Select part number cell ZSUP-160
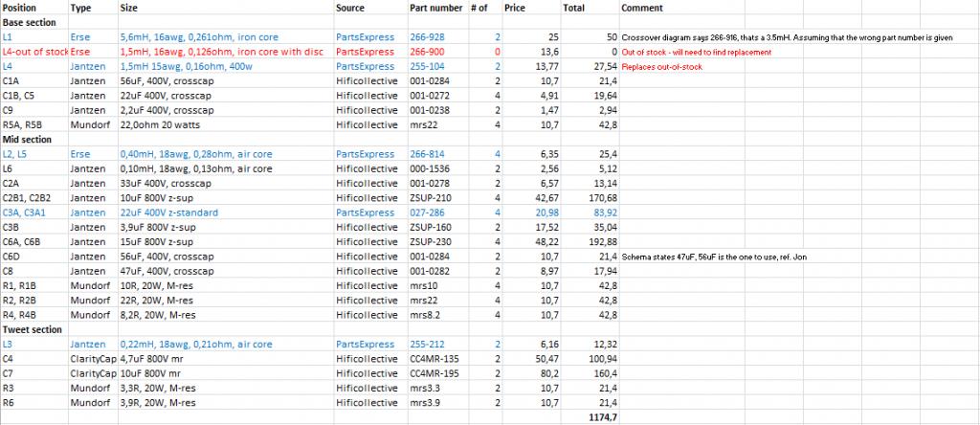The height and width of the screenshot is (425, 980). (436, 227)
